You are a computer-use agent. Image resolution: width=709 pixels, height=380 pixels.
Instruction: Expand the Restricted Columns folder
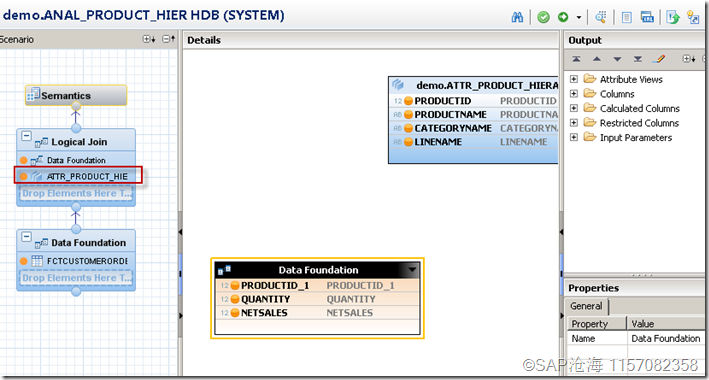(x=574, y=123)
